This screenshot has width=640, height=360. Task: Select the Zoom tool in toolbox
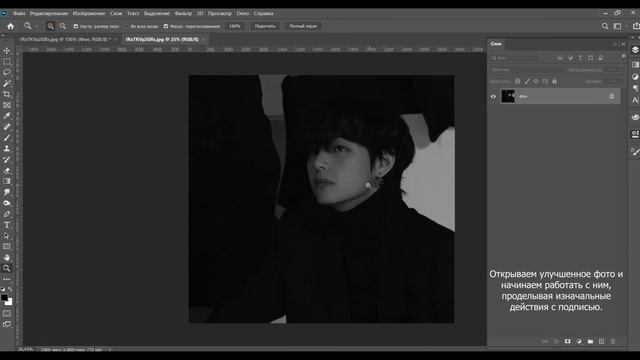[x=7, y=268]
